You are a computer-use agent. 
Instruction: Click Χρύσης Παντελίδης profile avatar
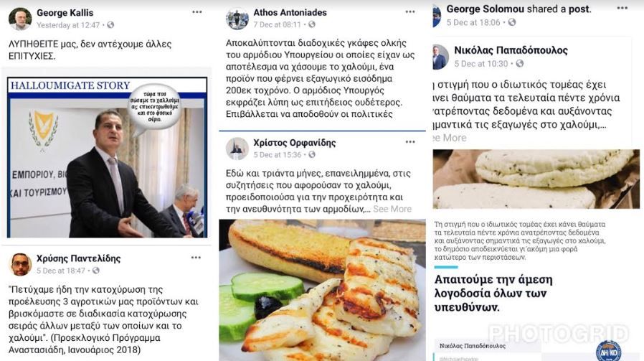[x=19, y=264]
